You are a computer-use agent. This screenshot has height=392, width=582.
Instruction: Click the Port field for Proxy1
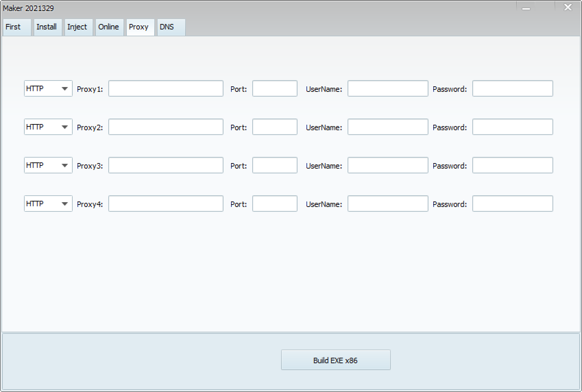275,89
